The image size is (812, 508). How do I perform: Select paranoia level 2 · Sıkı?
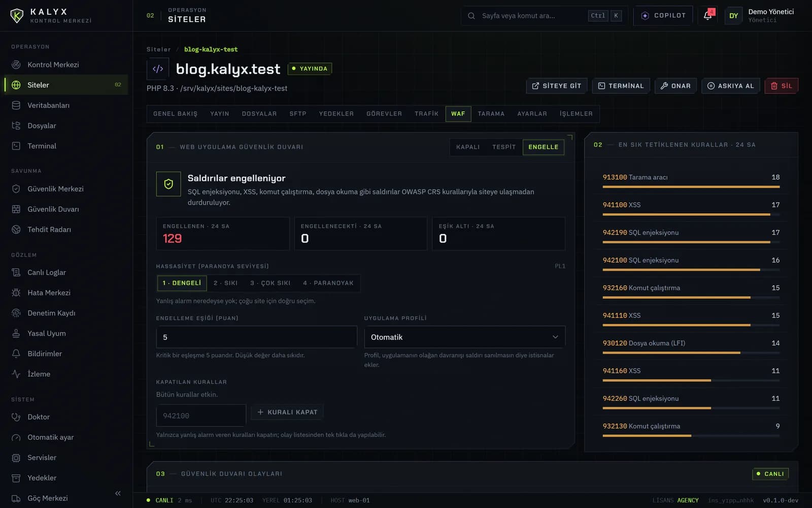[225, 283]
